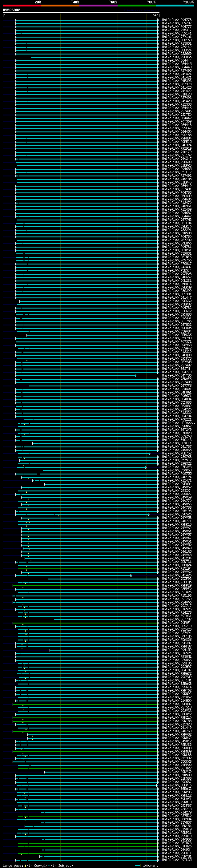Select the UniRef100_Q9M600 label
Image resolution: width=197 pixels, height=868 pixels.
(176, 162)
